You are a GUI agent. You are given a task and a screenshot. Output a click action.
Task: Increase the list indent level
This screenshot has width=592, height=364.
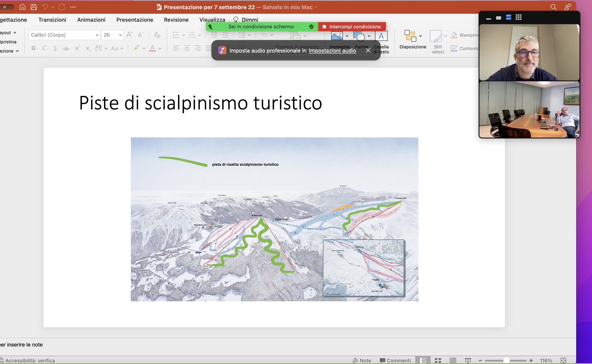coord(225,35)
